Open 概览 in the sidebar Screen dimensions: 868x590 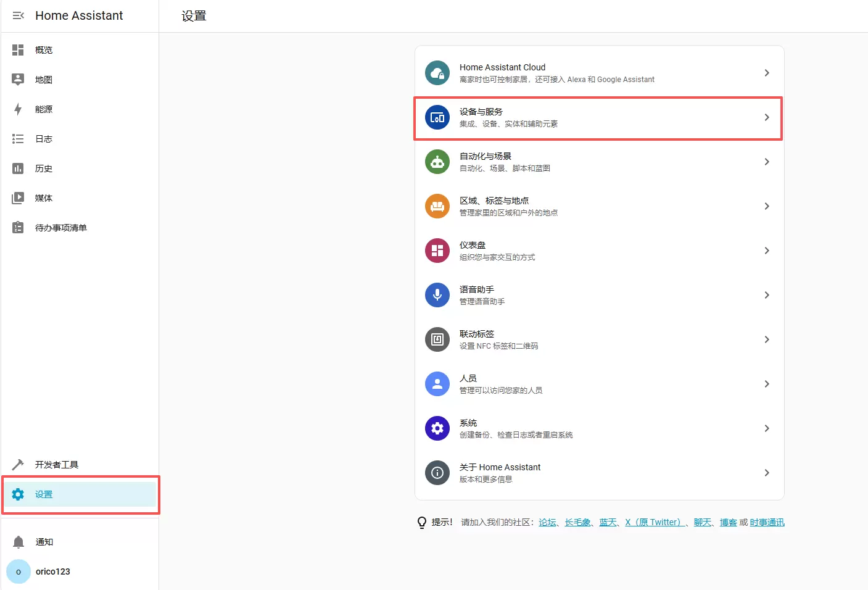[x=44, y=50]
